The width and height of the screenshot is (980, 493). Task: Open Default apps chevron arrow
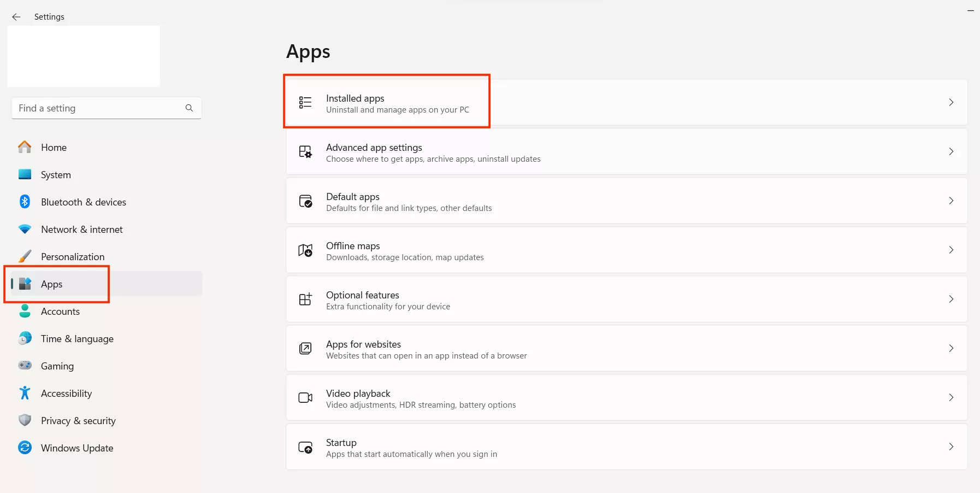click(x=951, y=201)
